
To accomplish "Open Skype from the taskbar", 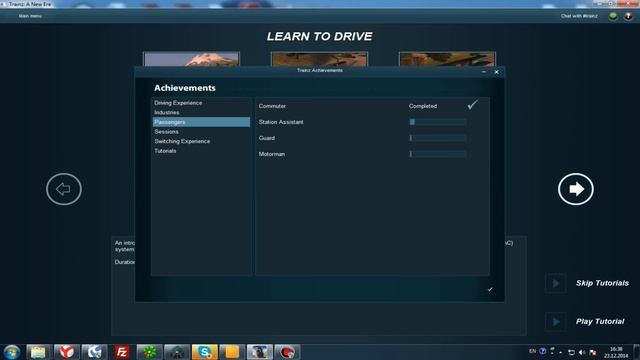I will (x=204, y=352).
